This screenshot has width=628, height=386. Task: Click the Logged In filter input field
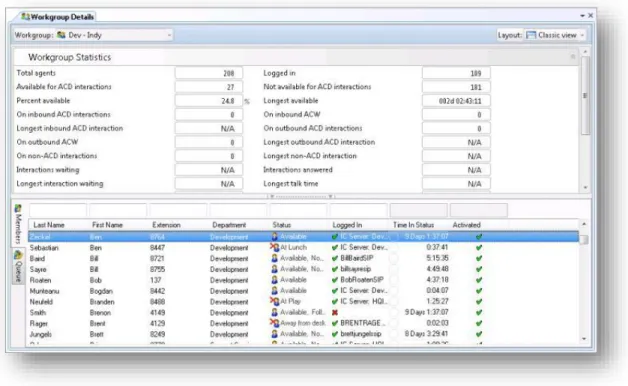click(x=358, y=210)
